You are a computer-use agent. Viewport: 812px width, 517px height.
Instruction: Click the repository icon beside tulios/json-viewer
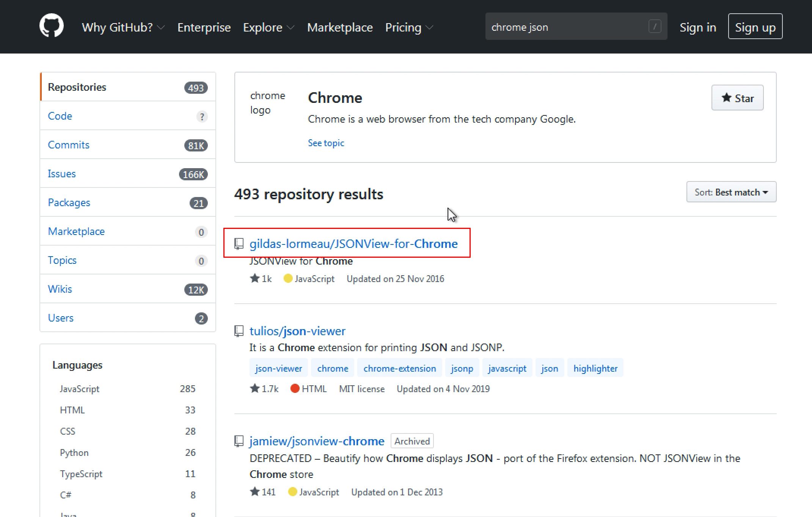pos(239,331)
